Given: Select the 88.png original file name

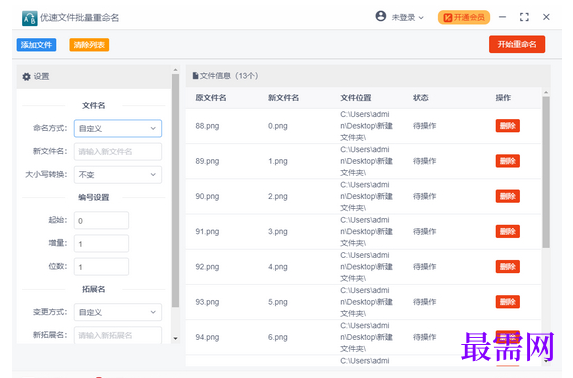Looking at the screenshot, I should point(207,126).
